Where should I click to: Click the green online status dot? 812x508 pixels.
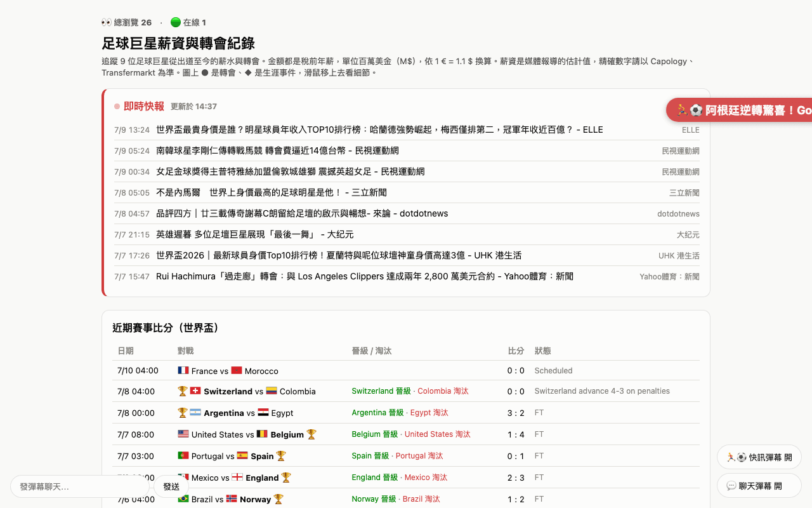click(176, 22)
